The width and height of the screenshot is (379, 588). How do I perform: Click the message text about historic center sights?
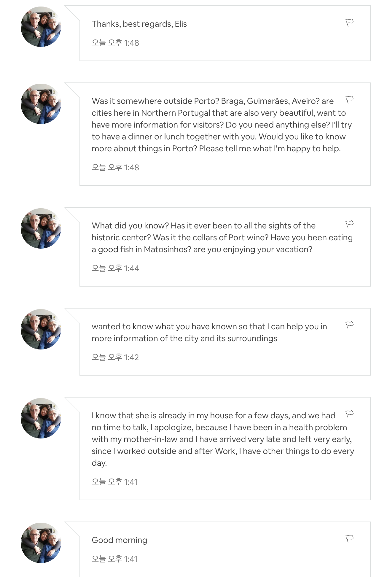[x=219, y=237]
